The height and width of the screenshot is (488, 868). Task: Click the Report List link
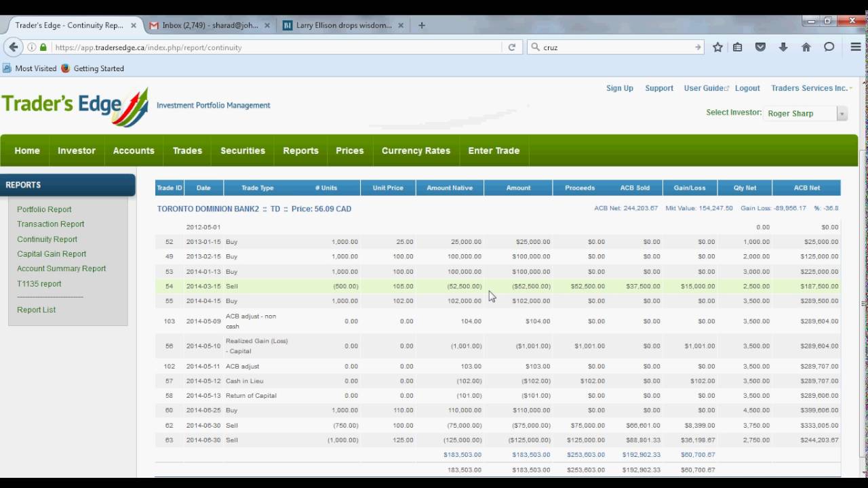37,310
